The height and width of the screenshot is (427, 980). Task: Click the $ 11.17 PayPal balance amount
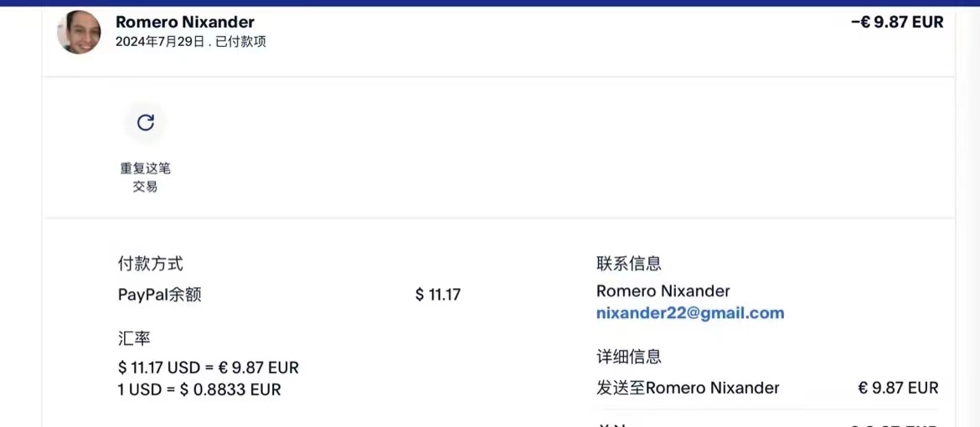[437, 295]
